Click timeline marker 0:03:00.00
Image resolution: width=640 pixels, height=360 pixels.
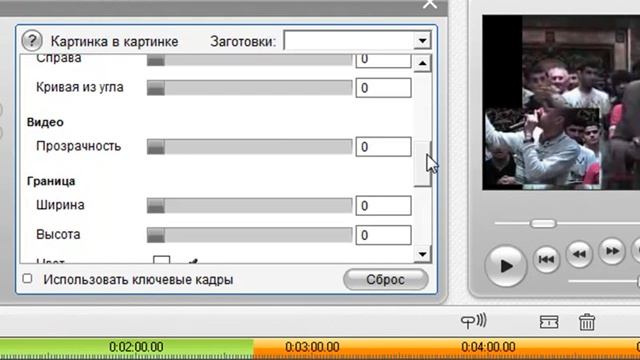[x=312, y=347]
